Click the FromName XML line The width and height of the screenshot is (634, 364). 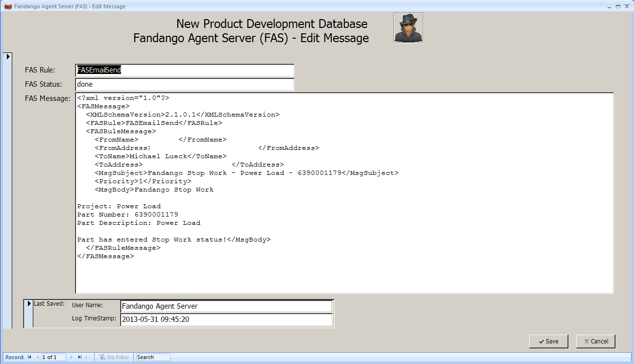click(x=161, y=140)
